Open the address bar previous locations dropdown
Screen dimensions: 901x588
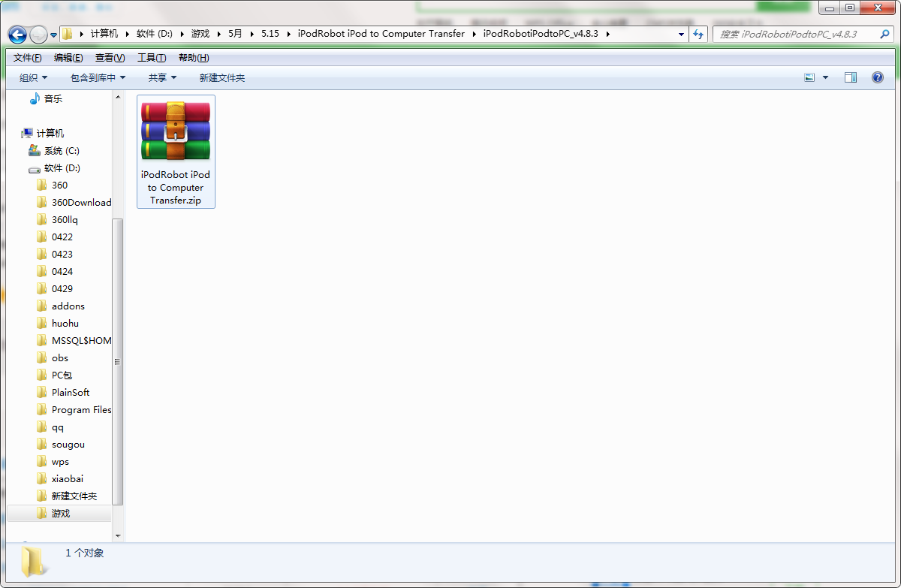pos(681,34)
